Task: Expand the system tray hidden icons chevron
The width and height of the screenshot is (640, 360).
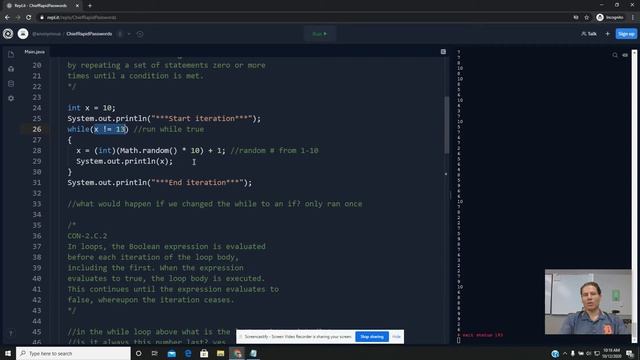Action: tap(565, 353)
